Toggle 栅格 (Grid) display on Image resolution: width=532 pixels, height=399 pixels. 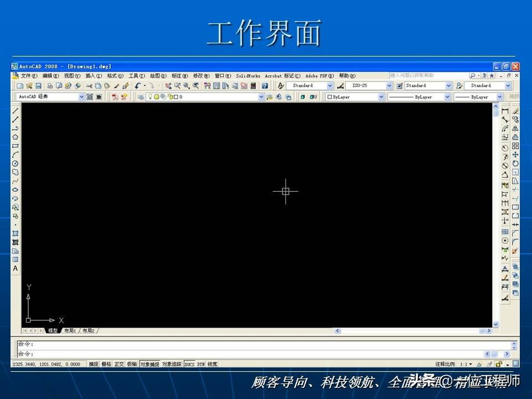(x=106, y=364)
